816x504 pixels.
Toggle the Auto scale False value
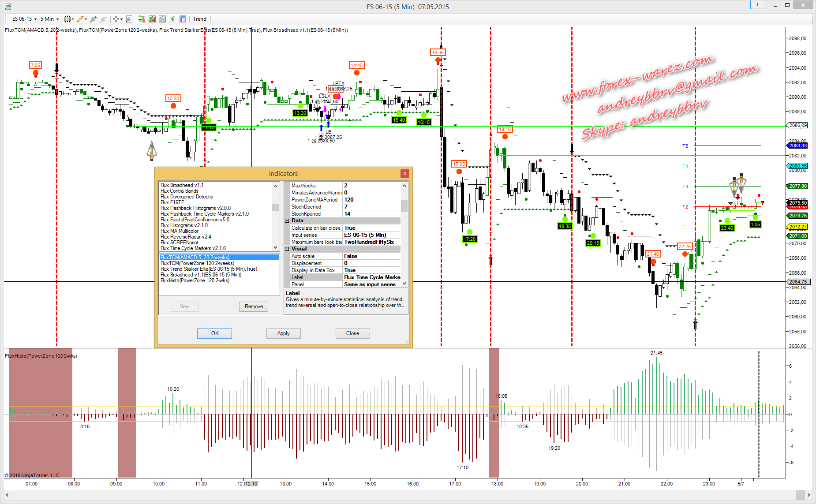click(371, 256)
